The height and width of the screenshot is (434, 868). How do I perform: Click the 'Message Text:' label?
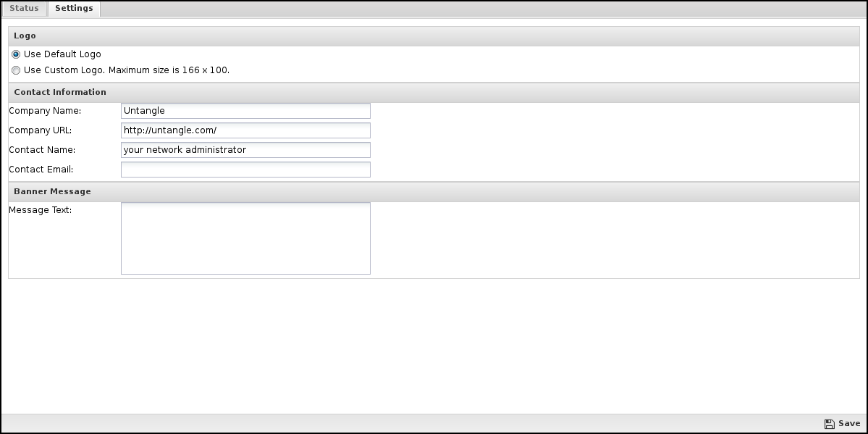(41, 210)
